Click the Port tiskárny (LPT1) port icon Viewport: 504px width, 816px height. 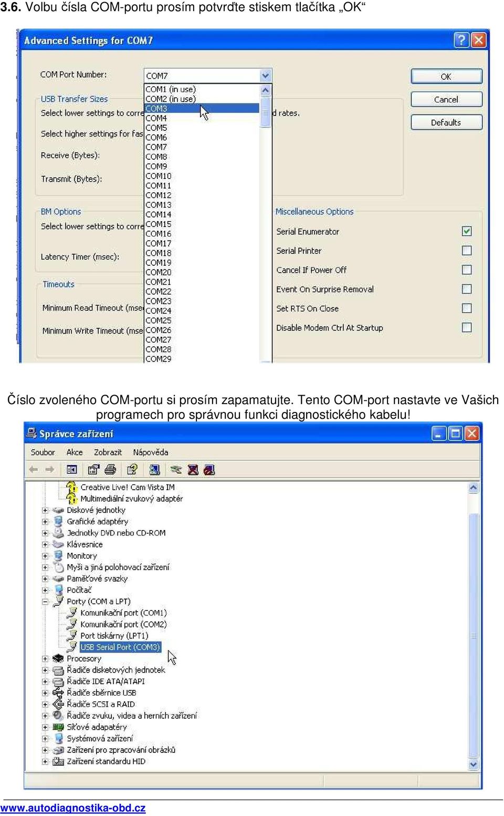72,635
